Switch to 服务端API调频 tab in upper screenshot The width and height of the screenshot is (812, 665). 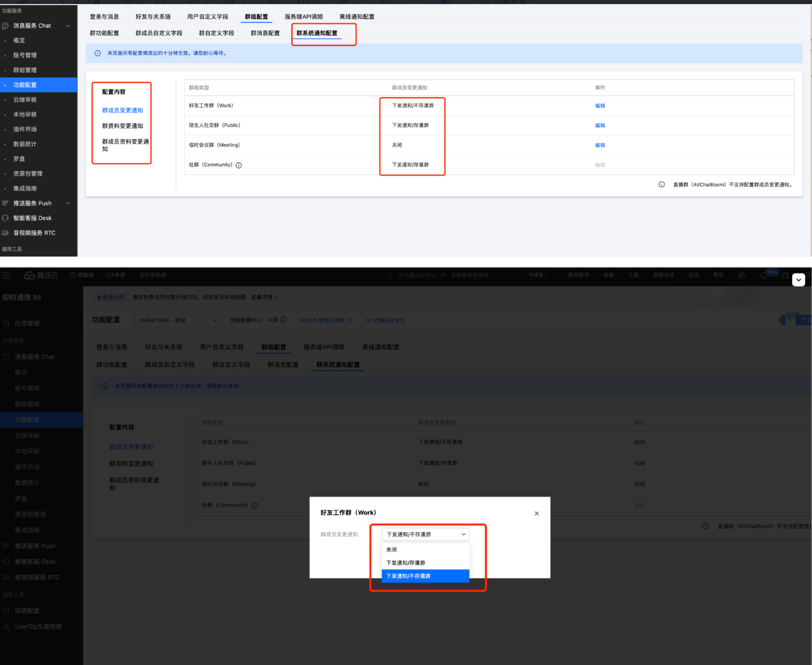(303, 17)
